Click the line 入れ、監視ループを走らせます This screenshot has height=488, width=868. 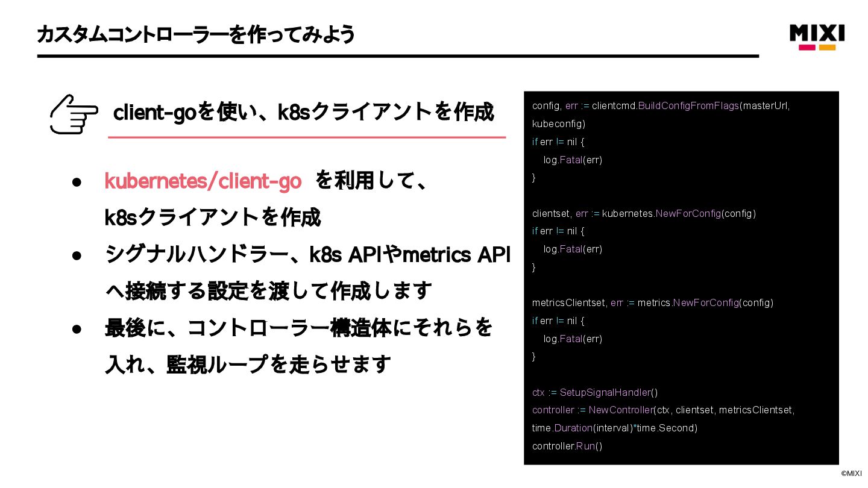point(248,364)
